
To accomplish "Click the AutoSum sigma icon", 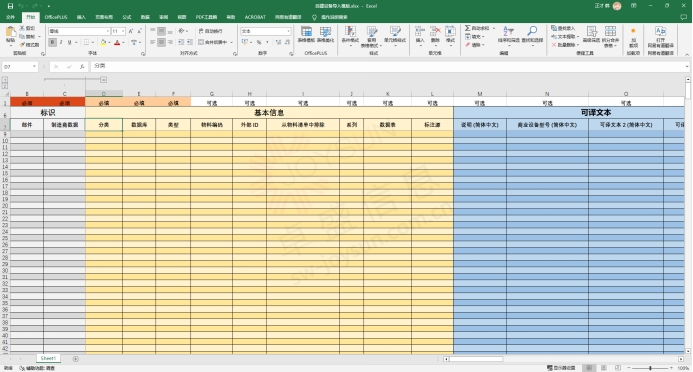I will pyautogui.click(x=468, y=28).
